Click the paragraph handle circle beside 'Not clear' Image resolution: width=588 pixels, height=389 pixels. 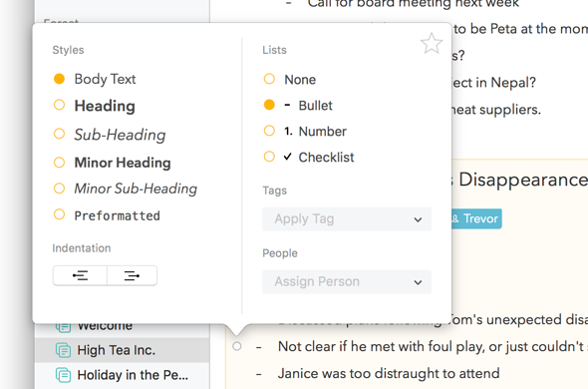click(x=236, y=346)
